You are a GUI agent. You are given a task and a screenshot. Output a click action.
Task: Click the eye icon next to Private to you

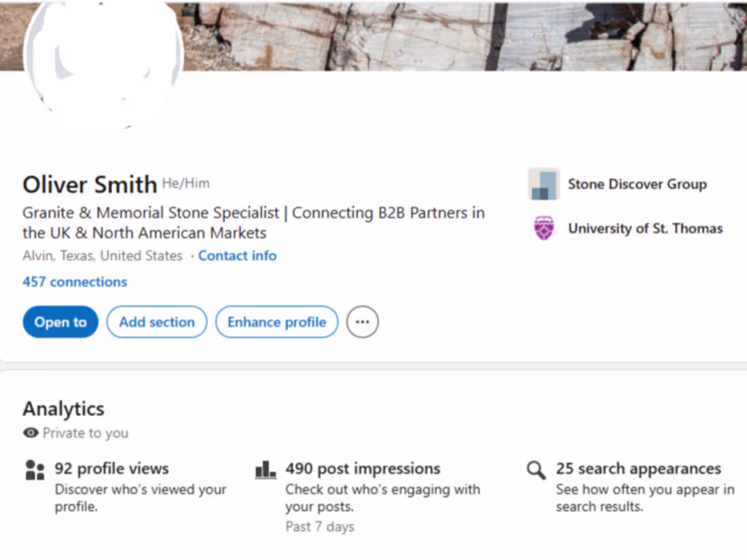(30, 432)
